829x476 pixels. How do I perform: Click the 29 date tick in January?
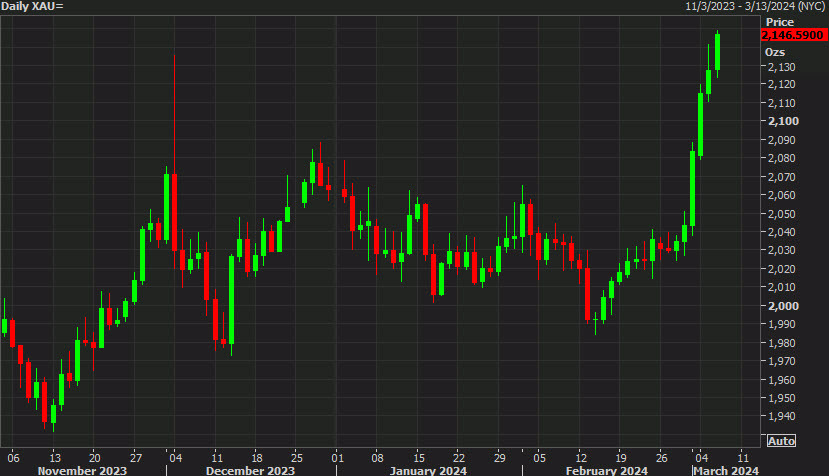pyautogui.click(x=500, y=457)
